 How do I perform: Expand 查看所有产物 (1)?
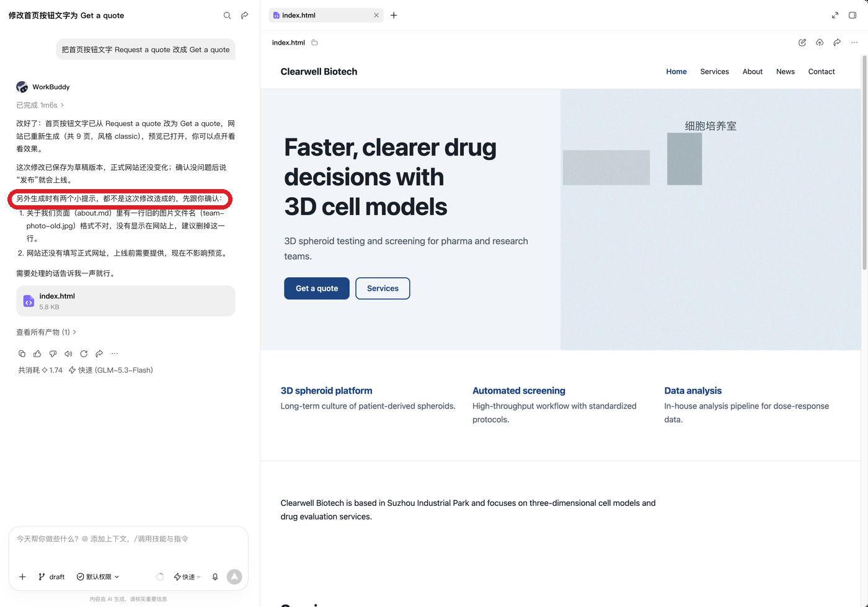pos(46,332)
